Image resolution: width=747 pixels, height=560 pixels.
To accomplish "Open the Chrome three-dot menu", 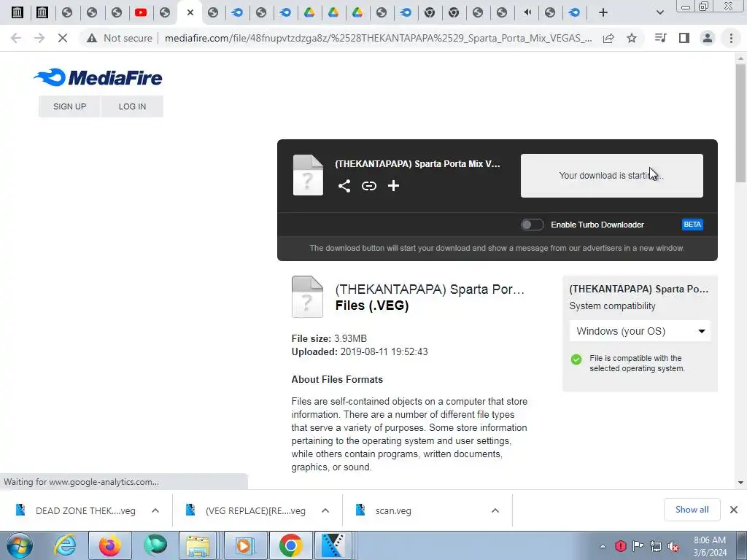I will pos(731,38).
